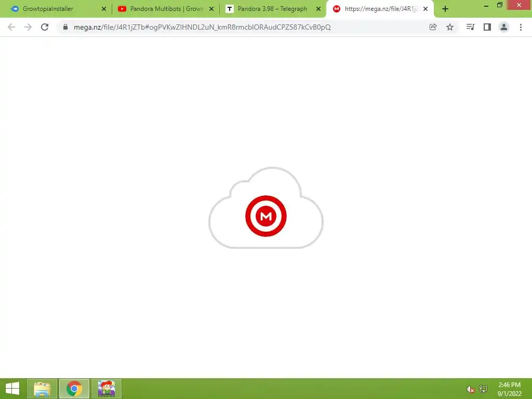The image size is (532, 399).
Task: Click Chrome icon in taskbar
Action: click(74, 389)
